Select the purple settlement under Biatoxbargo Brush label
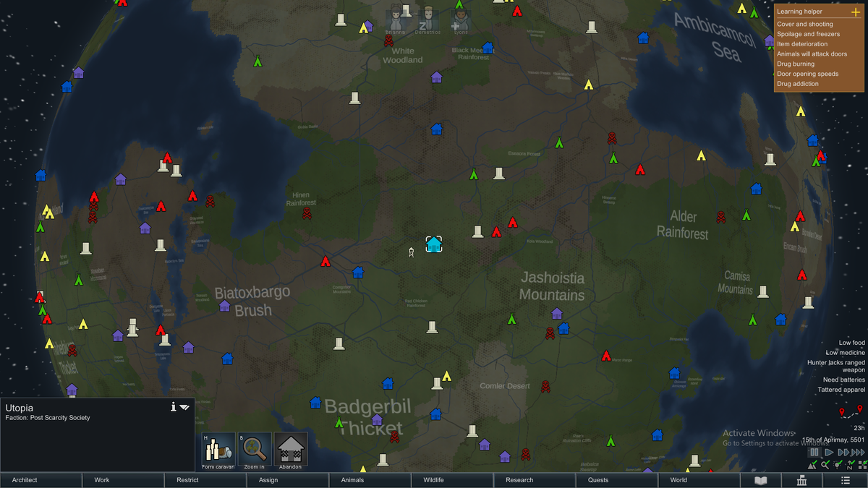 click(225, 307)
